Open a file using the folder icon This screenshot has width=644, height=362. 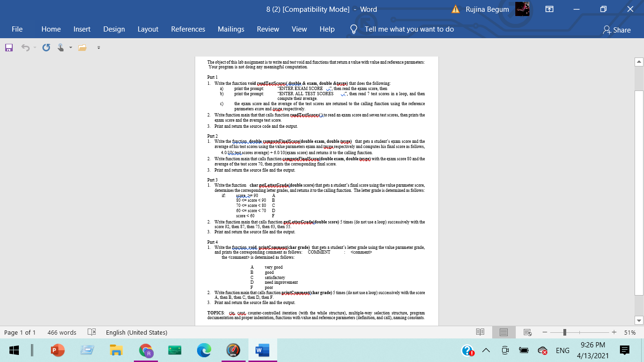[x=82, y=47]
